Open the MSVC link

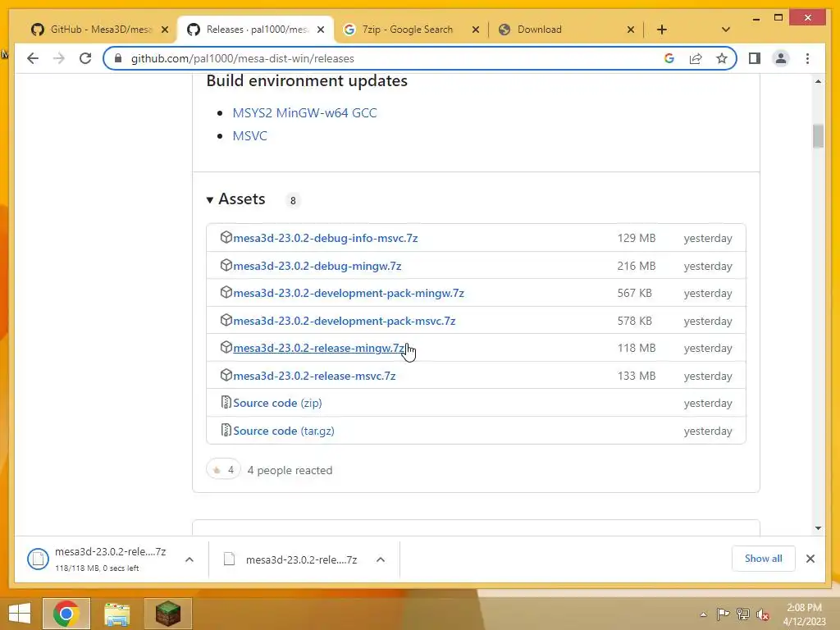[249, 136]
